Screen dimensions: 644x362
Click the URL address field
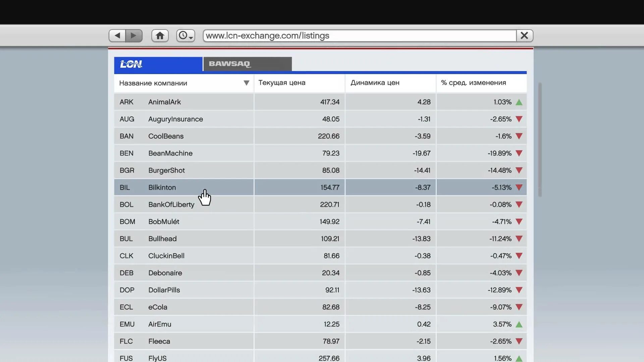coord(359,36)
